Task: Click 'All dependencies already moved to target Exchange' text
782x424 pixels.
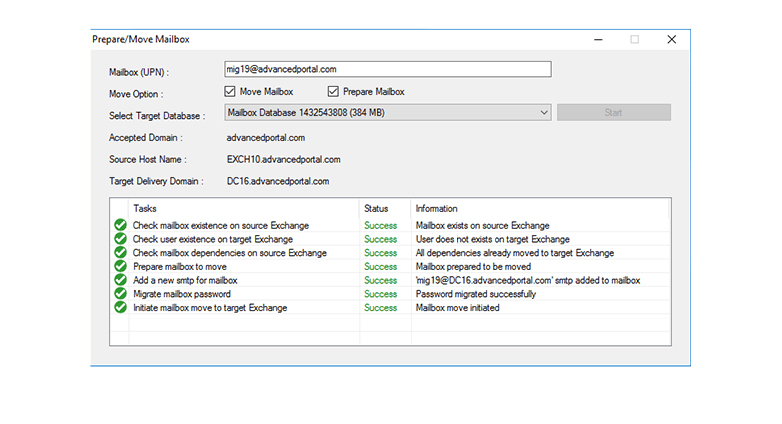Action: 515,253
